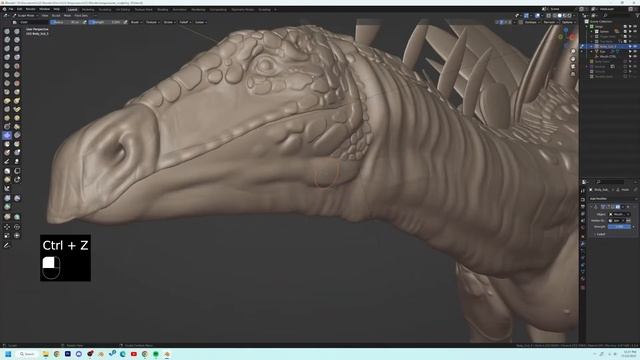Select the Annotate tool

coord(7,245)
